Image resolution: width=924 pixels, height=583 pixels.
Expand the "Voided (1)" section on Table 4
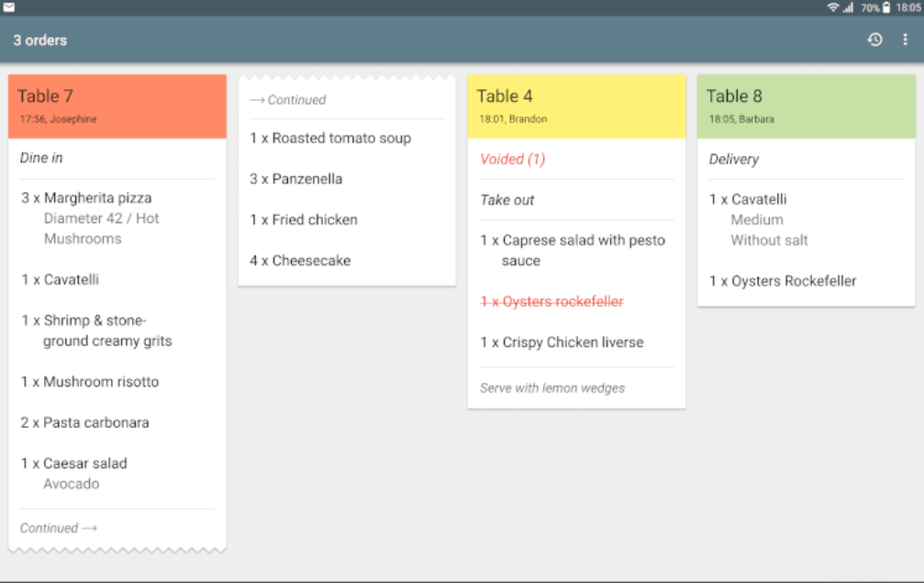coord(512,159)
